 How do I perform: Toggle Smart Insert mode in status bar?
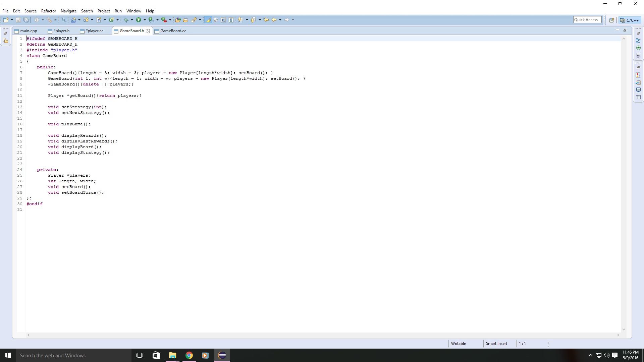[x=496, y=344]
